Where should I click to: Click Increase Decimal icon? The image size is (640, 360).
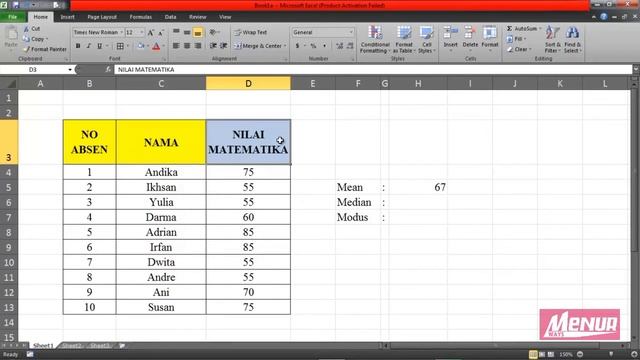point(339,46)
